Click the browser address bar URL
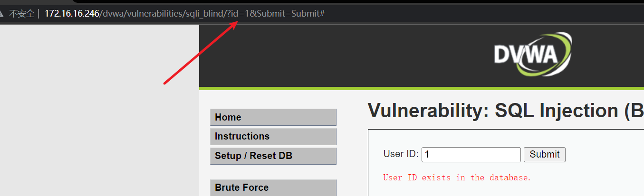Viewport: 644px width, 196px height. point(184,13)
